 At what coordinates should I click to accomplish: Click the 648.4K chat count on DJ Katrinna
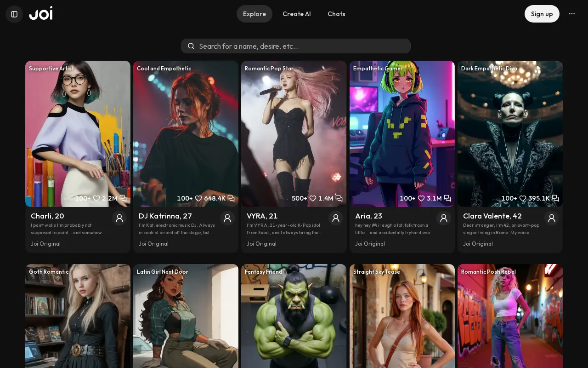click(215, 198)
